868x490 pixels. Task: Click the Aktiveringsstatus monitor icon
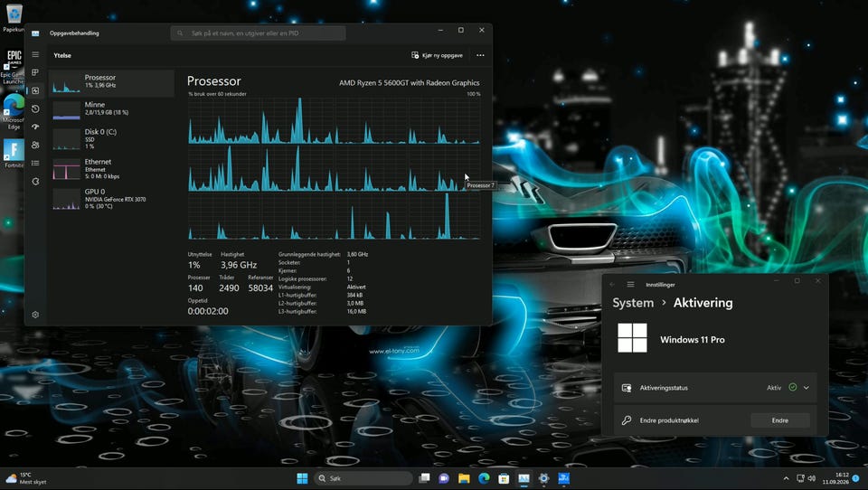point(627,388)
